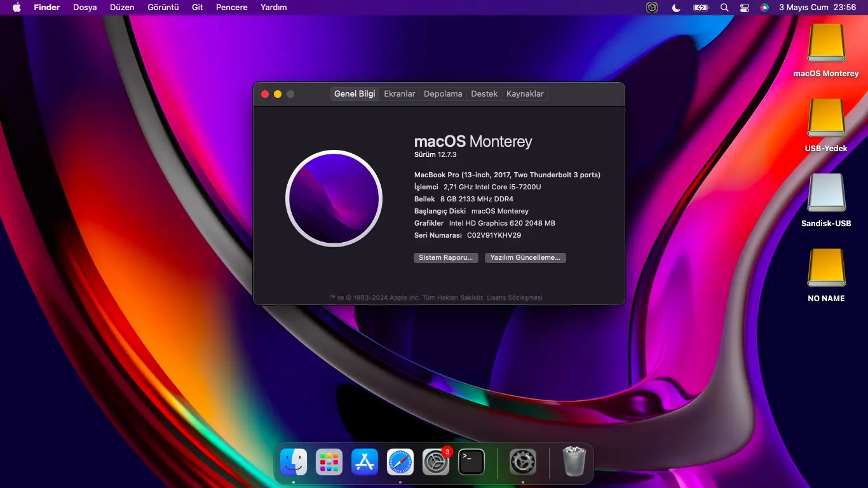The image size is (868, 488).
Task: Click the MacBook Pro (13-inch, 2017) model text
Action: pyautogui.click(x=507, y=175)
